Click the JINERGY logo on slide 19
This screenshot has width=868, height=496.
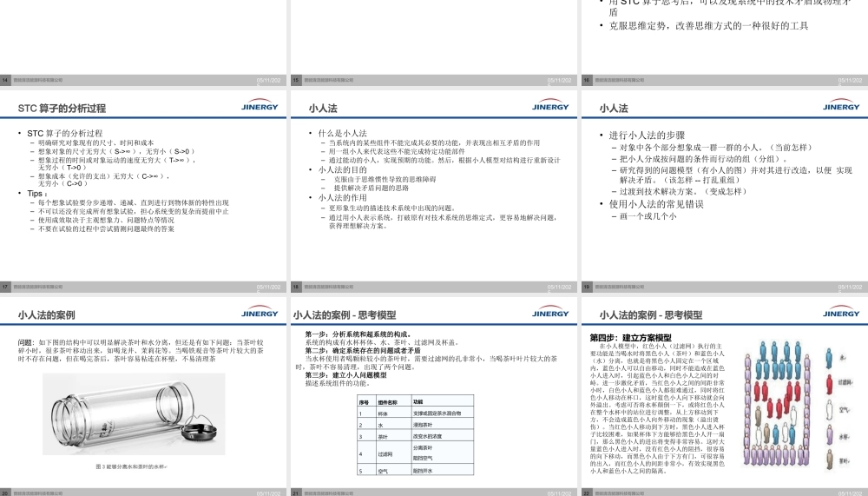[x=841, y=105]
